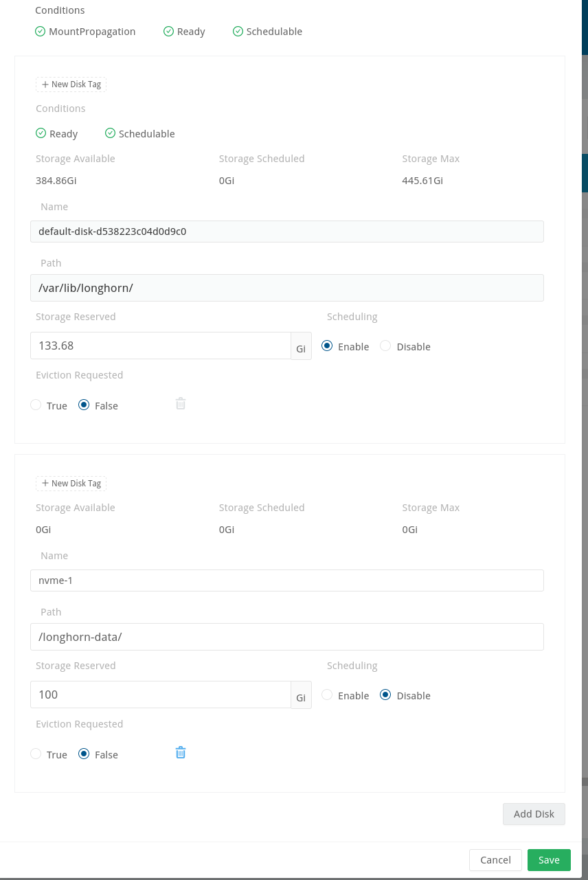
Task: Click the /var/lib/longhorn/ path field
Action: [x=287, y=288]
